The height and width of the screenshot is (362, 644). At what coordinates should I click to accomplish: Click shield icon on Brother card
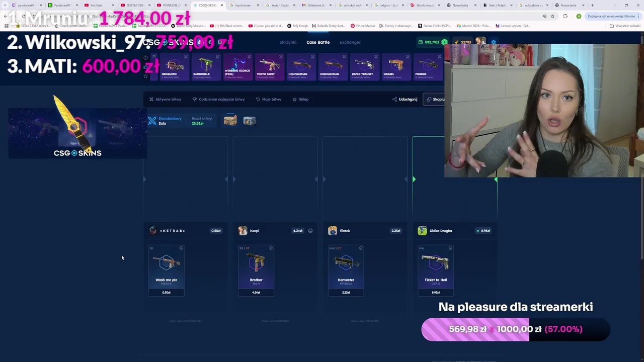[271, 248]
